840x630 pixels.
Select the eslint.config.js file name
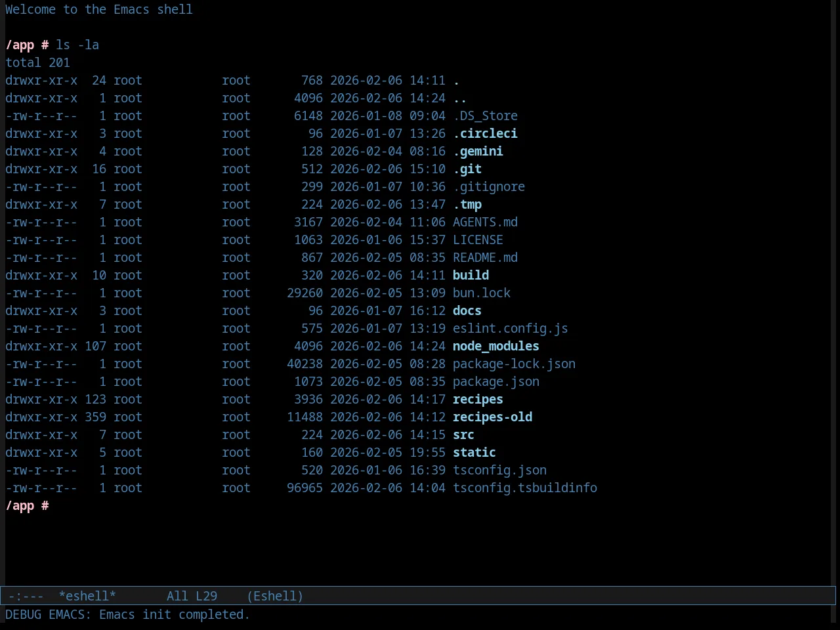point(511,328)
